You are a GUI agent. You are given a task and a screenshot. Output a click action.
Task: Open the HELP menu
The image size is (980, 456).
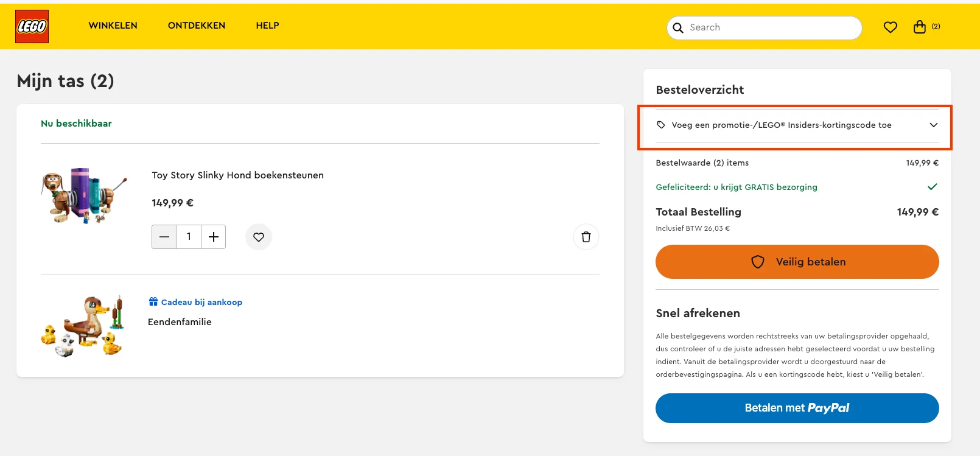tap(267, 26)
